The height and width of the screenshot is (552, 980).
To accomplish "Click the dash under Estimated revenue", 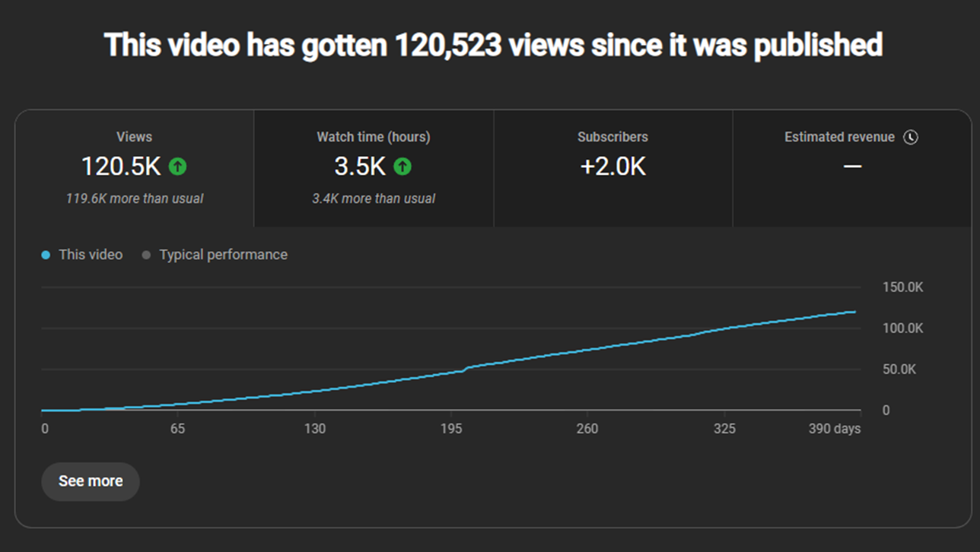I will pos(852,166).
